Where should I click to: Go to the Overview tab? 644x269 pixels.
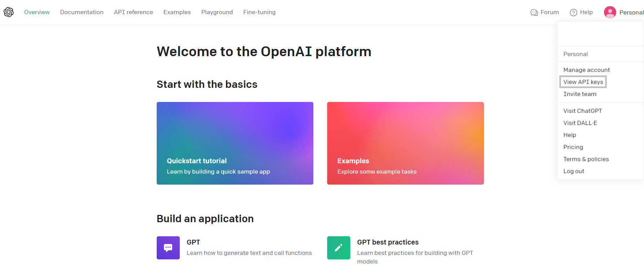37,12
